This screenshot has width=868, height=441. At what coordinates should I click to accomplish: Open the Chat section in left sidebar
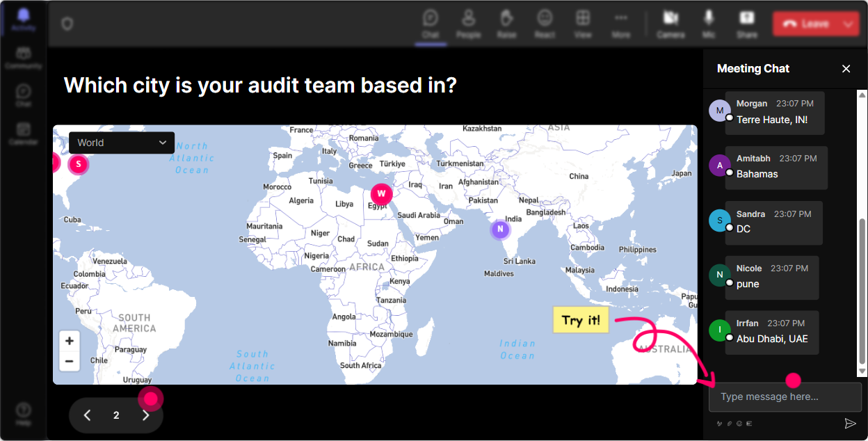tap(24, 96)
